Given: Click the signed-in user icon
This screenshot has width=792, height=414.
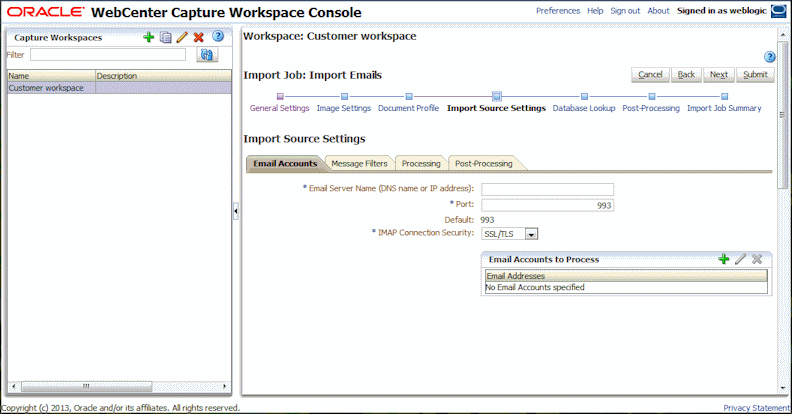Looking at the screenshot, I should [x=778, y=11].
